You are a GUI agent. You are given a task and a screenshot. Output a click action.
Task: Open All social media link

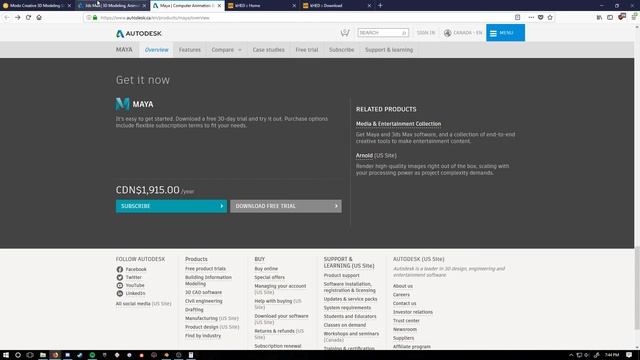pyautogui.click(x=133, y=304)
